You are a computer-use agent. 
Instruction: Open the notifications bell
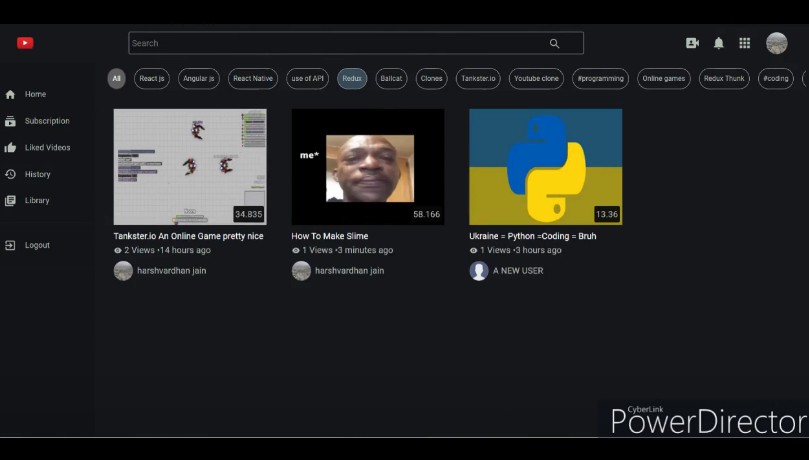[x=718, y=43]
